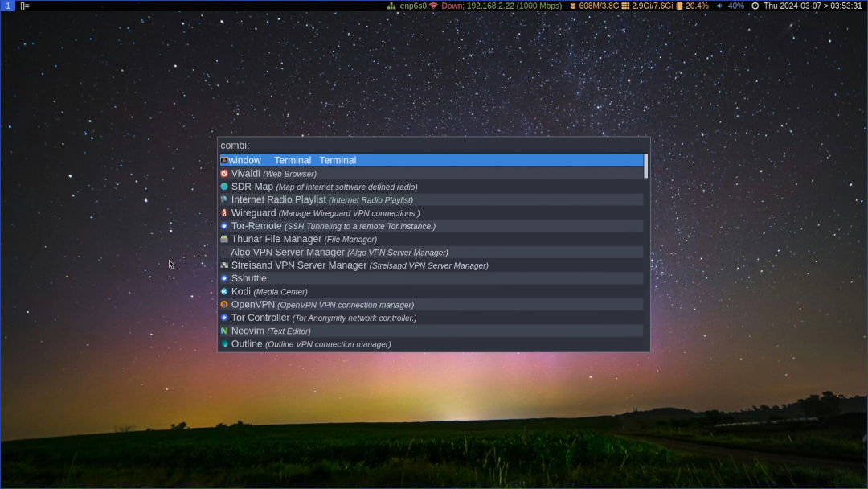This screenshot has width=868, height=489.
Task: Choose Streisand VPN Server Manager entry
Action: coord(432,265)
